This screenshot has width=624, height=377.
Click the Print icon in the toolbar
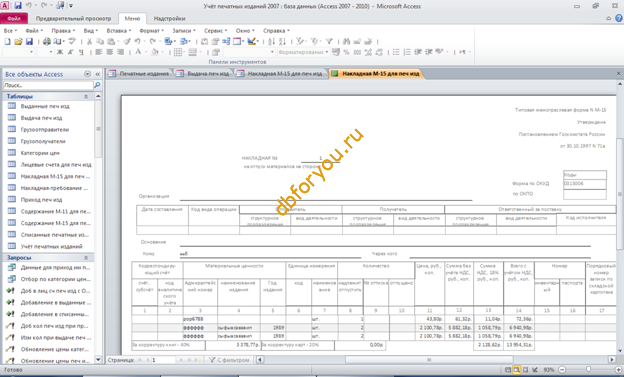click(x=47, y=41)
